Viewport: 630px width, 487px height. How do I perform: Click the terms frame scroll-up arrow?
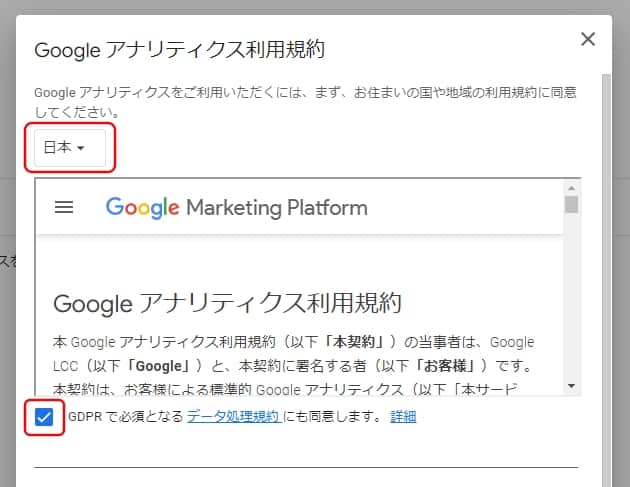point(571,188)
